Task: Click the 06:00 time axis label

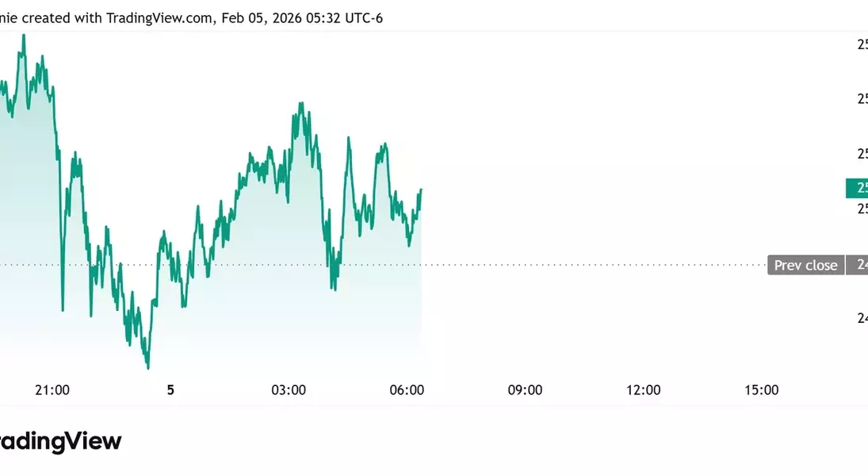Action: (407, 390)
